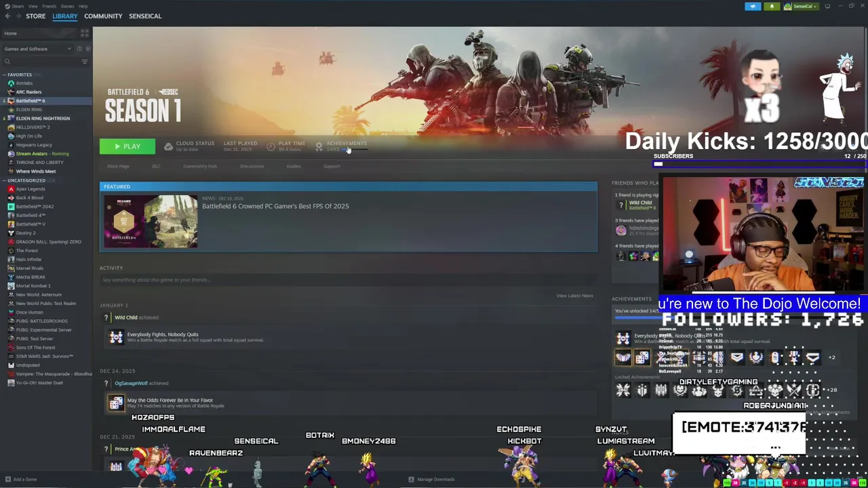Screen dimensions: 868x488
Task: Open OgSavageWolf's profile in activity feed
Action: (131, 383)
